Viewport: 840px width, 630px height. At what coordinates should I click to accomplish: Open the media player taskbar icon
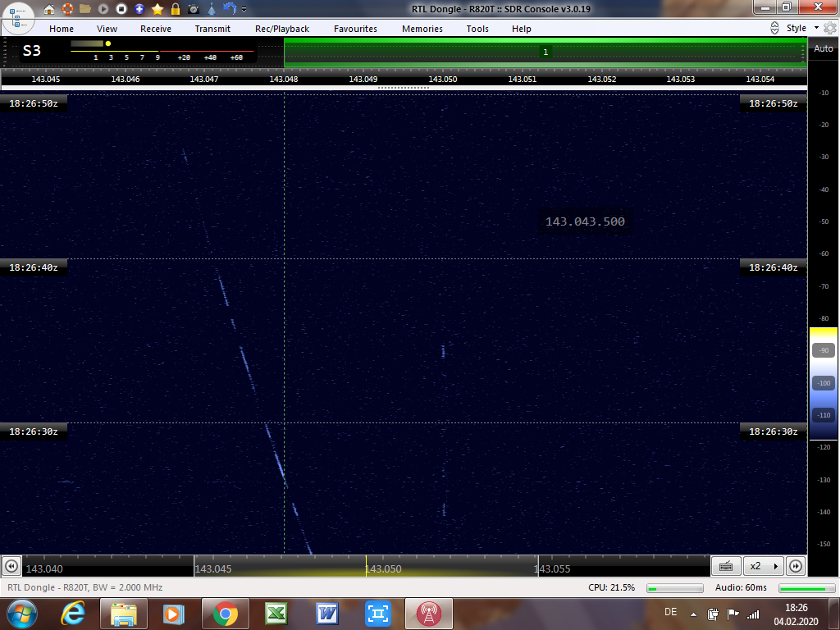174,614
